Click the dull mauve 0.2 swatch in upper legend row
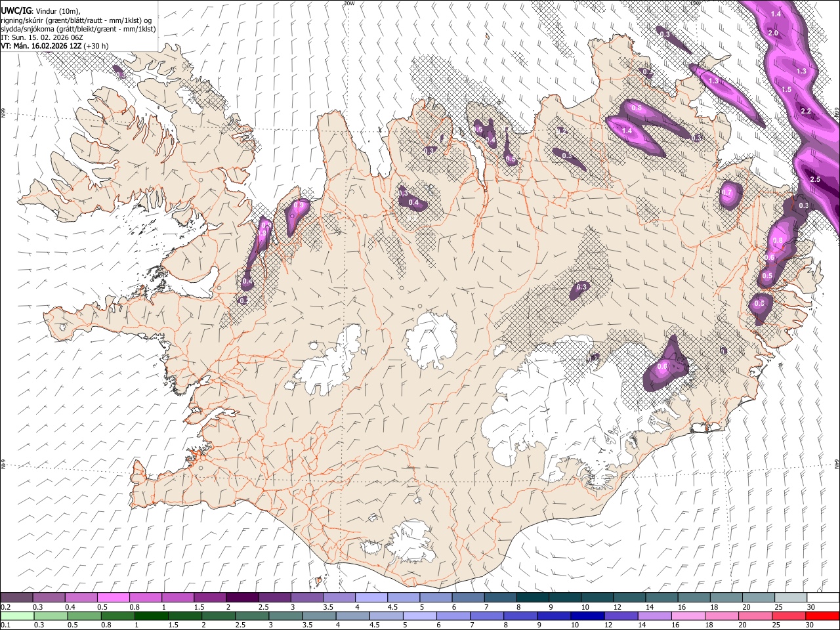Viewport: 840px width, 630px height. click(17, 598)
